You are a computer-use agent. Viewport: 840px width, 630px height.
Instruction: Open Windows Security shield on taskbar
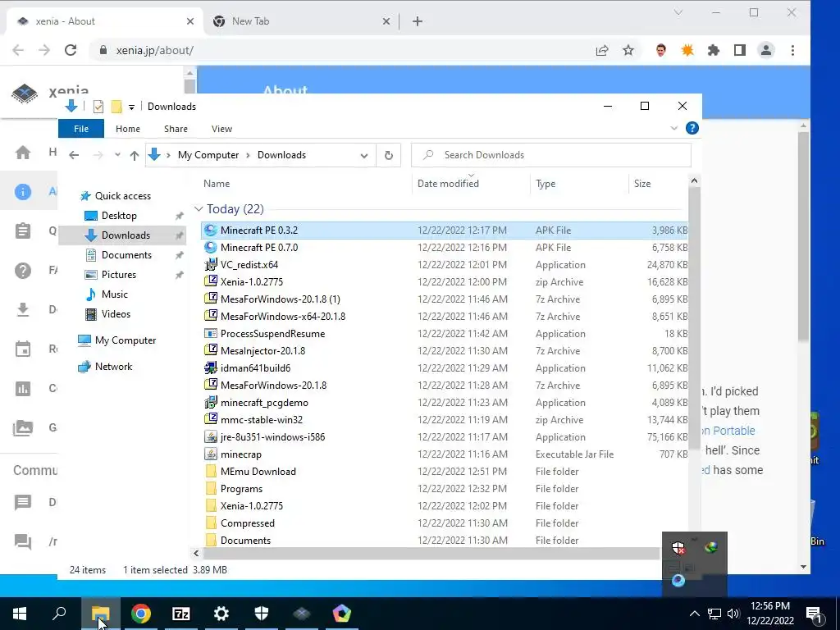[x=262, y=614]
